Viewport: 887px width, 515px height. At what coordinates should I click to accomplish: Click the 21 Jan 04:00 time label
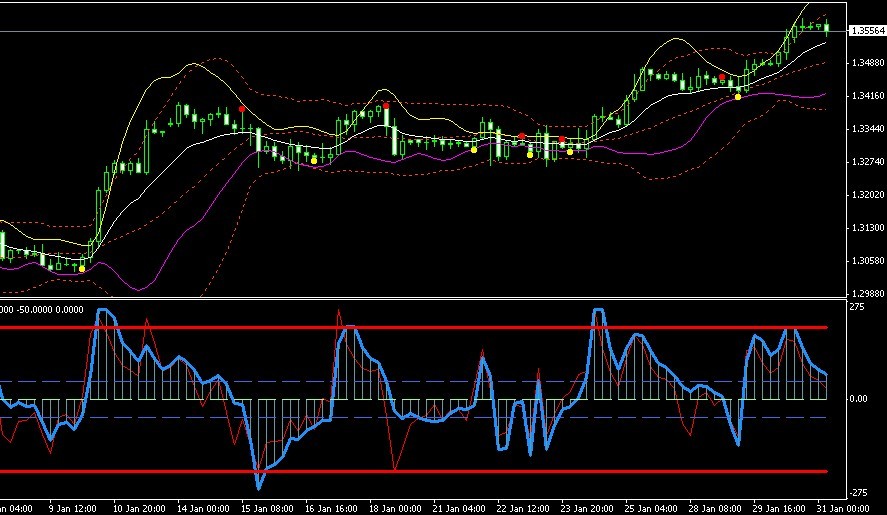[459, 508]
